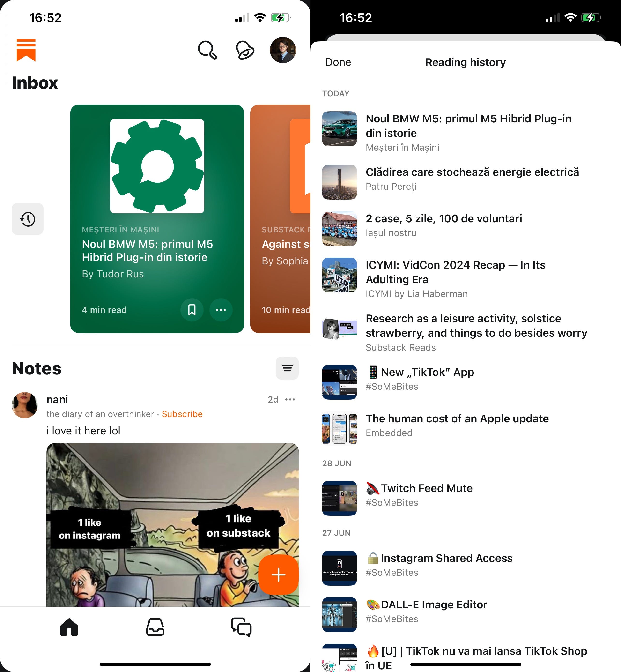
Task: Open the DALL-E robot thumbnail
Action: [x=340, y=614]
